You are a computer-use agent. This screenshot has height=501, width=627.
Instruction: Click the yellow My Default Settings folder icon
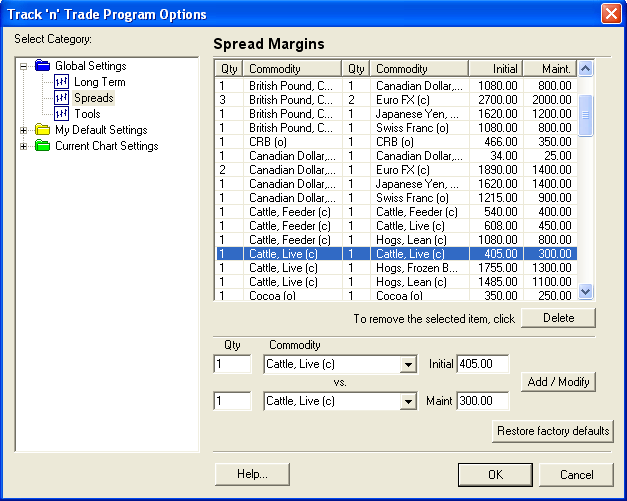[42, 130]
